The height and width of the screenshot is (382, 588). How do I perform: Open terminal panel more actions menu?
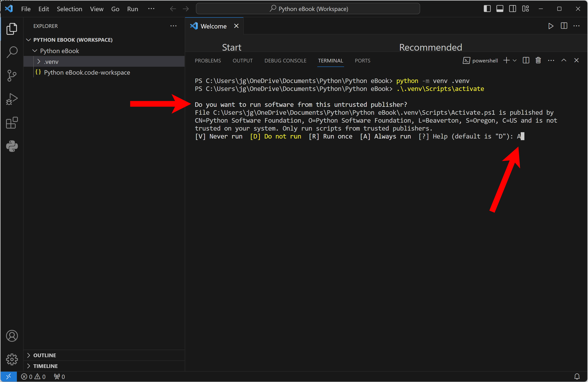(551, 61)
